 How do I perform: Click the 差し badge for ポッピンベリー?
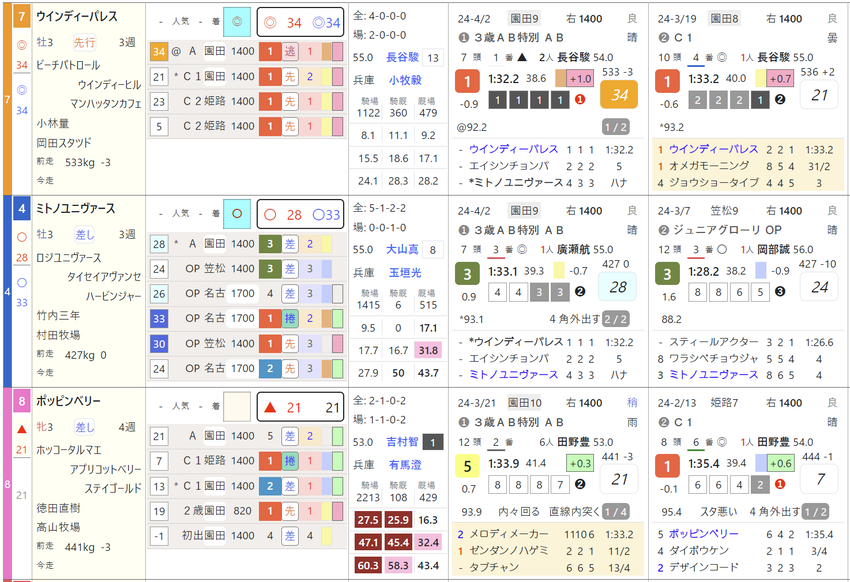(85, 427)
